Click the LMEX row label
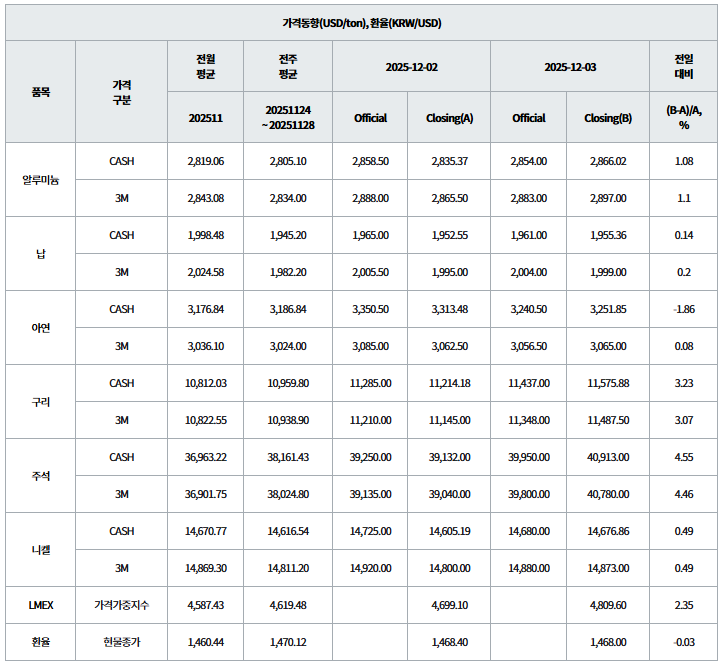The image size is (724, 665). coord(40,605)
